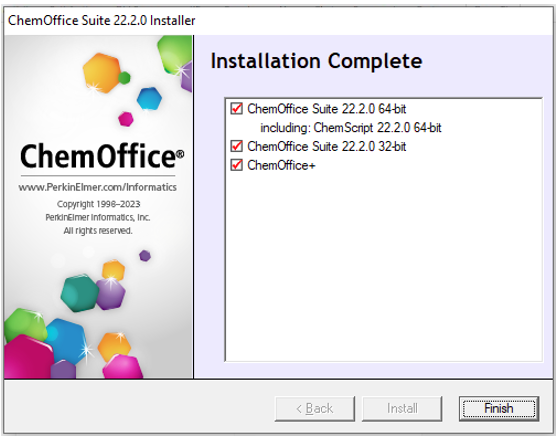The height and width of the screenshot is (438, 556).
Task: Click the Installation Complete heading
Action: point(316,61)
